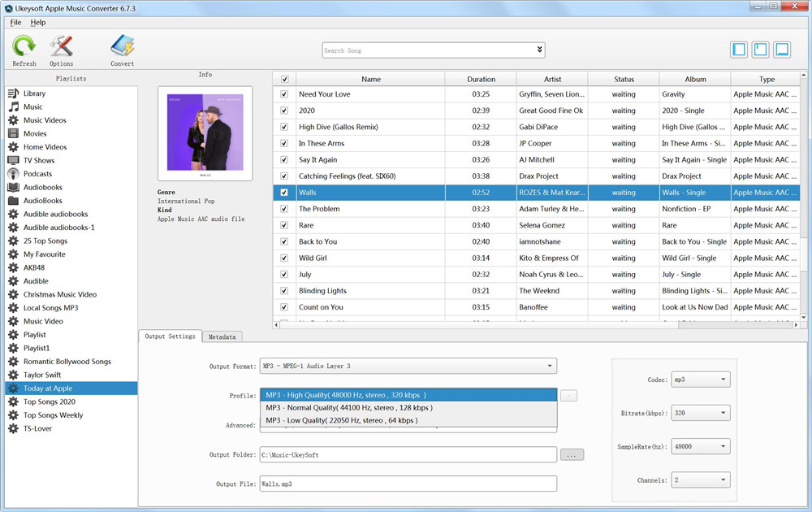Sort songs by Name column header
This screenshot has height=512, width=812.
(x=371, y=80)
